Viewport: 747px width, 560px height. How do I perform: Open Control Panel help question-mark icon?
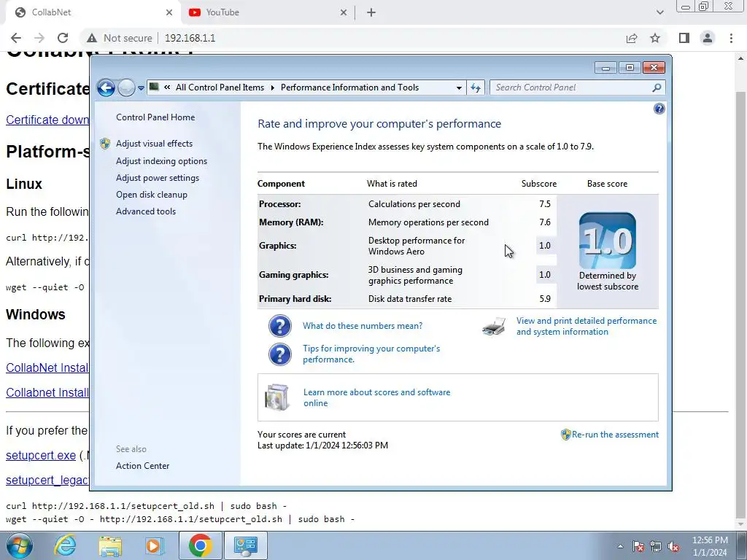pos(659,109)
